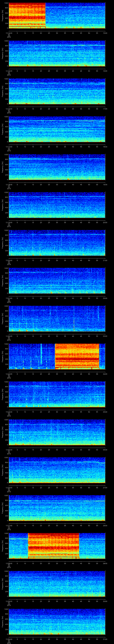Click the red burst in the 13:23 spectrogram

[x=77, y=356]
